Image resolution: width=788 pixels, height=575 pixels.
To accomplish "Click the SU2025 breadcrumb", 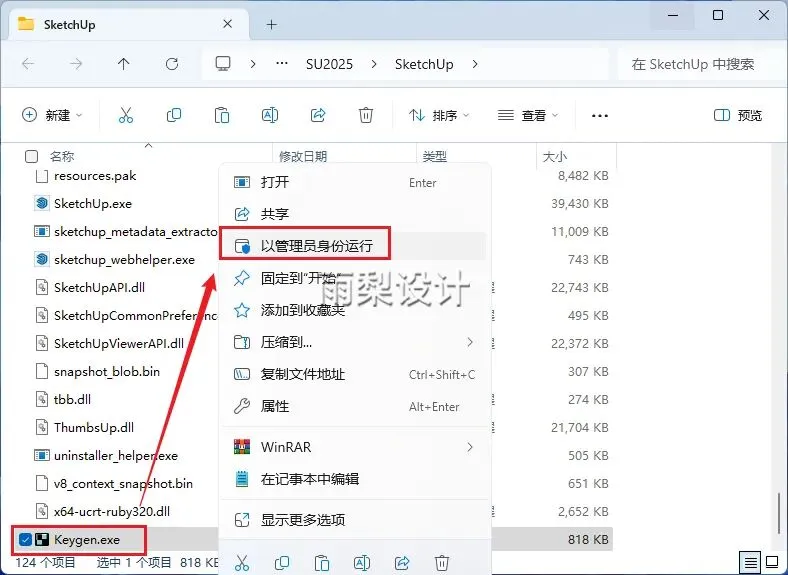I will tap(329, 64).
